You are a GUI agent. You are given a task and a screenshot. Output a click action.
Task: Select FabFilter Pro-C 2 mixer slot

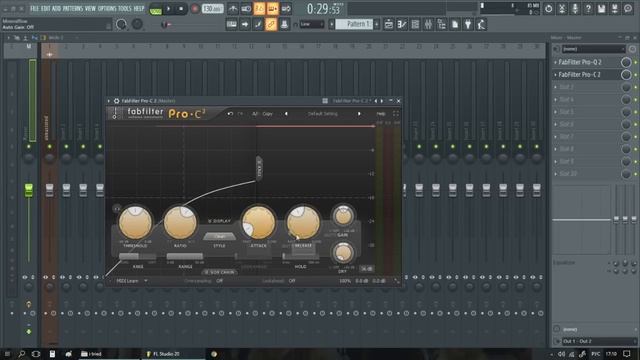(579, 75)
